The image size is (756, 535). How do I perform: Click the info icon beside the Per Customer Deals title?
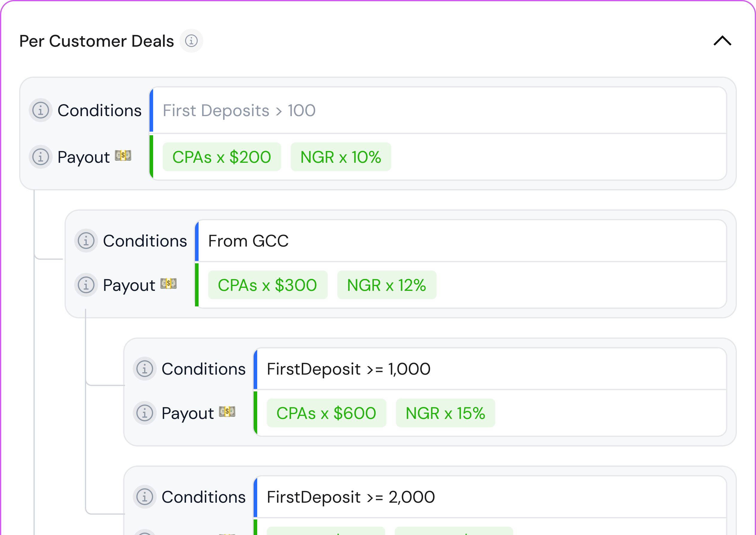tap(192, 41)
